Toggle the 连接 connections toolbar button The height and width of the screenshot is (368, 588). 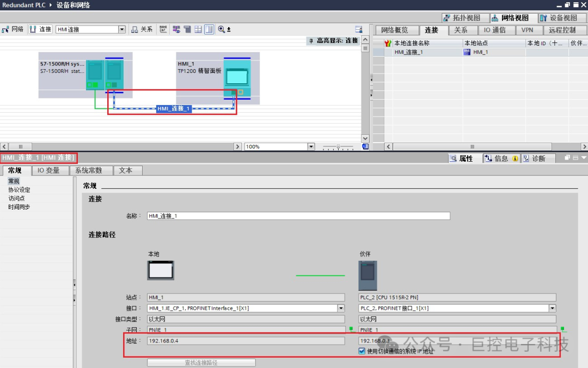tap(40, 29)
